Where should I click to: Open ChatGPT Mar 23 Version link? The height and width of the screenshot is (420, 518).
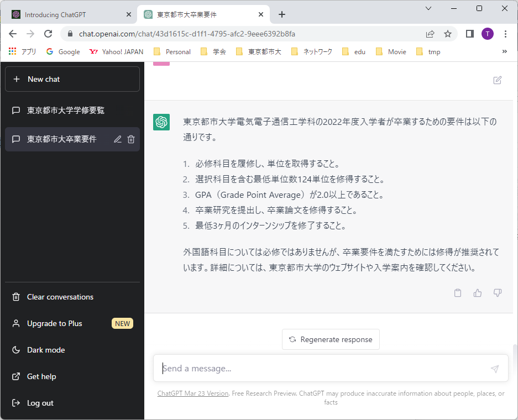click(193, 393)
